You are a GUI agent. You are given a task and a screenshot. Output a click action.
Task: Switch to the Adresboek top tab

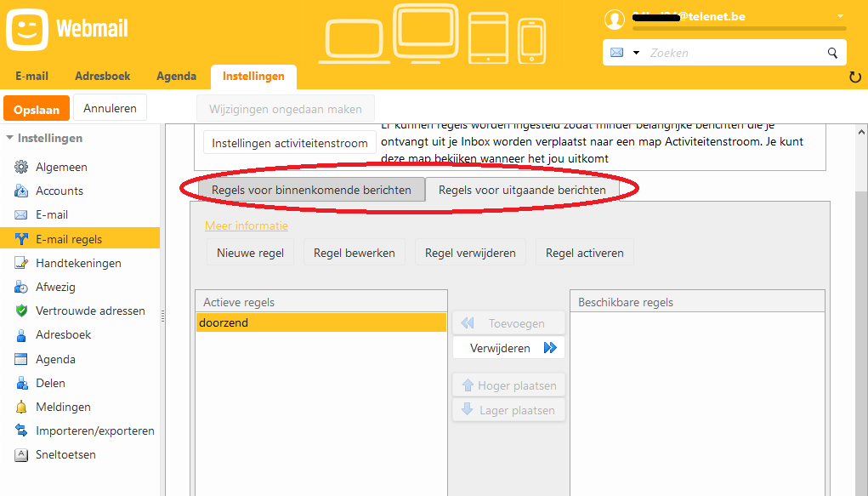103,76
